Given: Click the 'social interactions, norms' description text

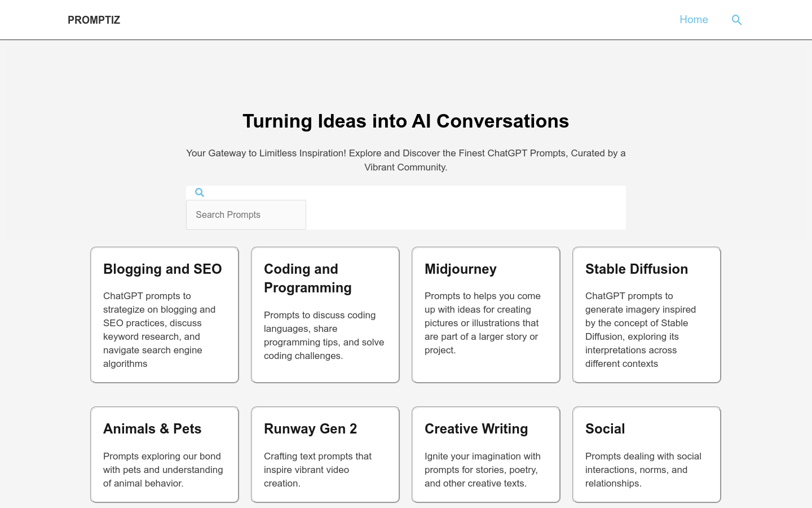Looking at the screenshot, I should (x=643, y=470).
